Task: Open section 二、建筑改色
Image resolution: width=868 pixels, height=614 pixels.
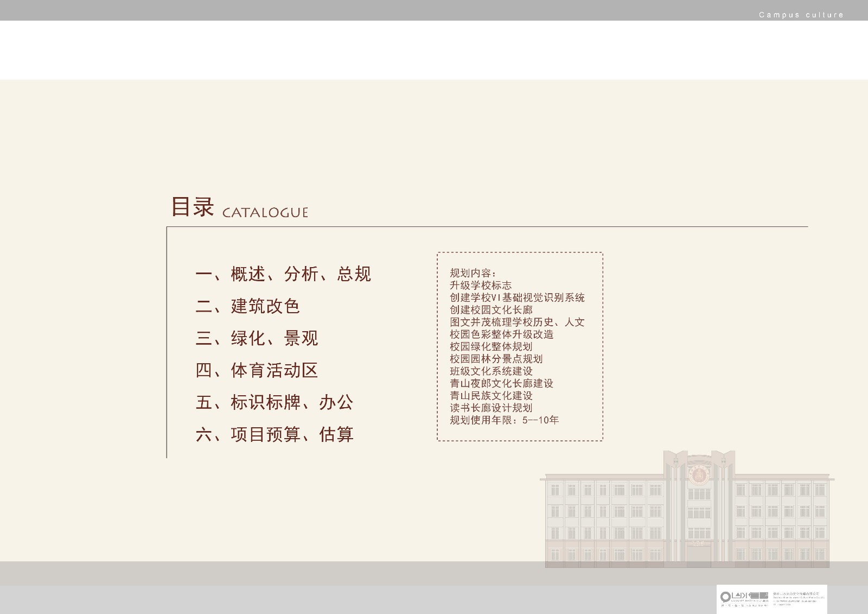Action: [247, 306]
